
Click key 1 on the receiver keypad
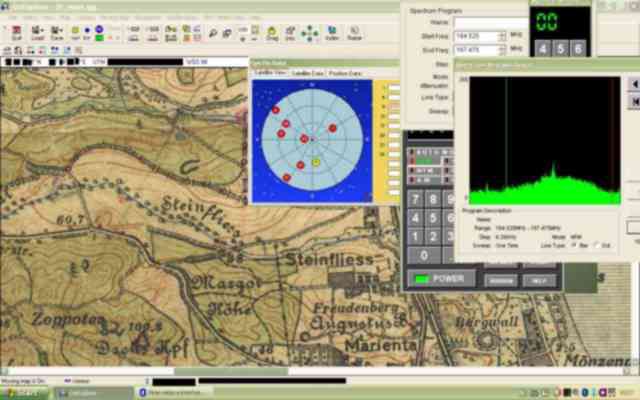pos(416,236)
